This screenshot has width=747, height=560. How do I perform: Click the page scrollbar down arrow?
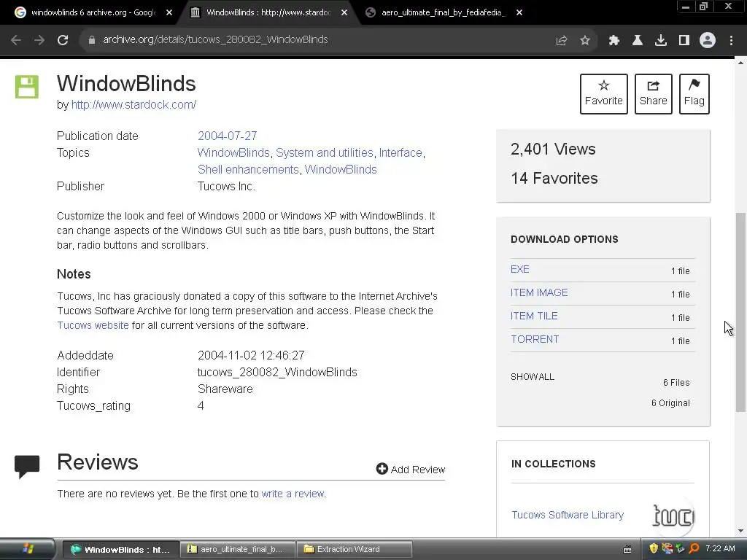pos(740,531)
